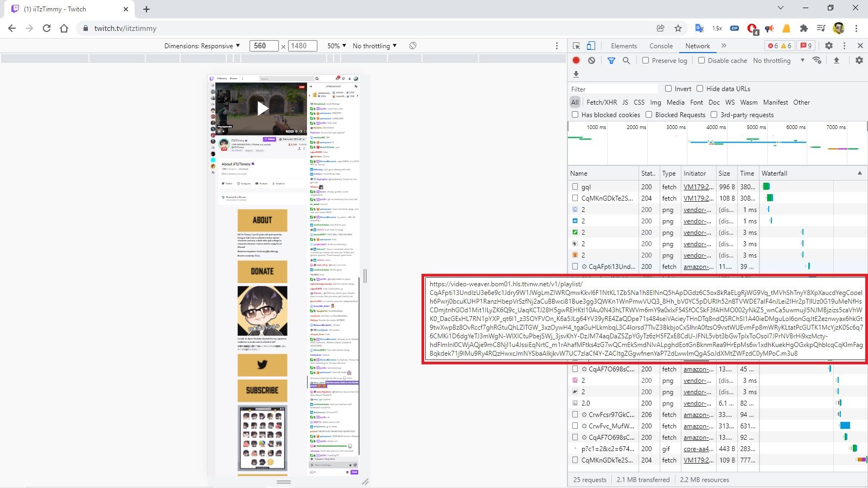Open network conditions wifi icon
This screenshot has width=868, height=488.
(817, 60)
